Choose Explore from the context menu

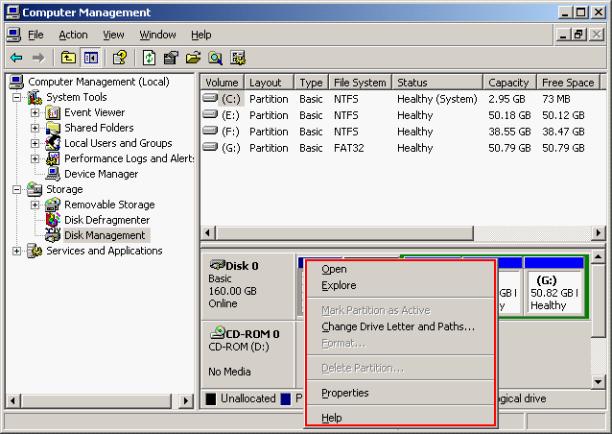pos(400,285)
